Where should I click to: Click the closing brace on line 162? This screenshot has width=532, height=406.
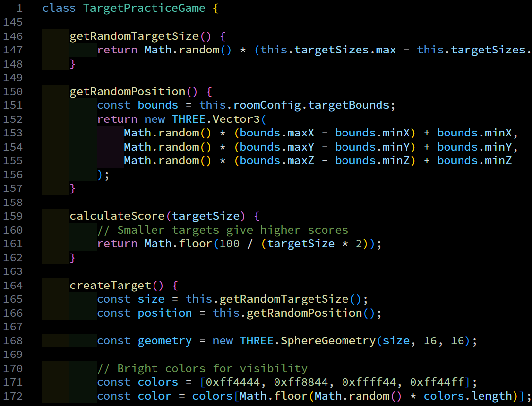(x=72, y=257)
